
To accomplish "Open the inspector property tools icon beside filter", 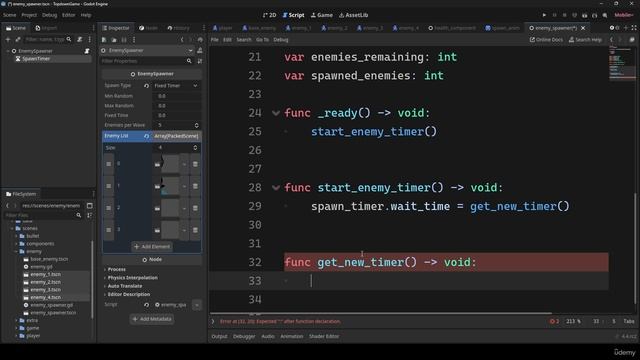I will (x=200, y=61).
